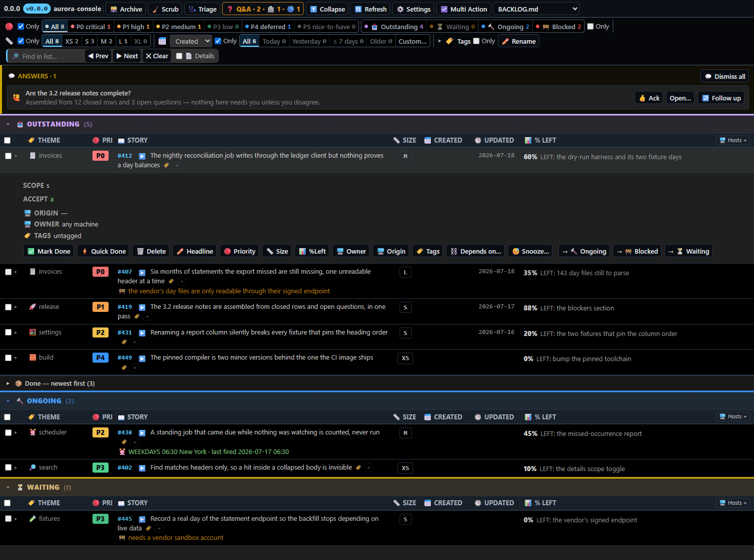Filter by the P0 critical tab
Viewport: 754px width, 560px height.
click(x=90, y=27)
